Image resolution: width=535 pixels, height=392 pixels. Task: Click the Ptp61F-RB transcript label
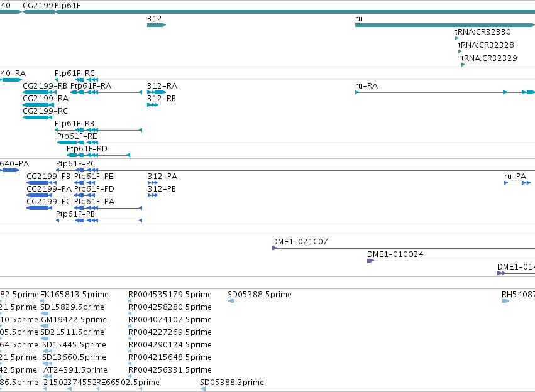(x=74, y=124)
